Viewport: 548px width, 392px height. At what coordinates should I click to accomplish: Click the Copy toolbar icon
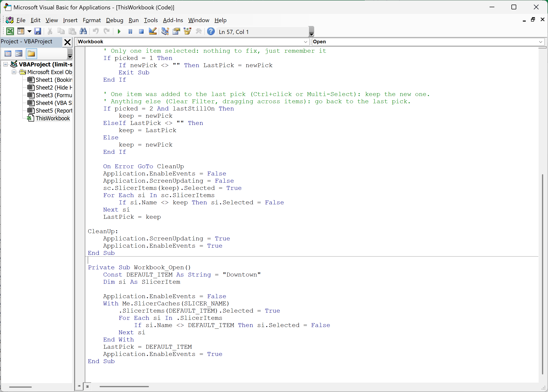coord(61,31)
